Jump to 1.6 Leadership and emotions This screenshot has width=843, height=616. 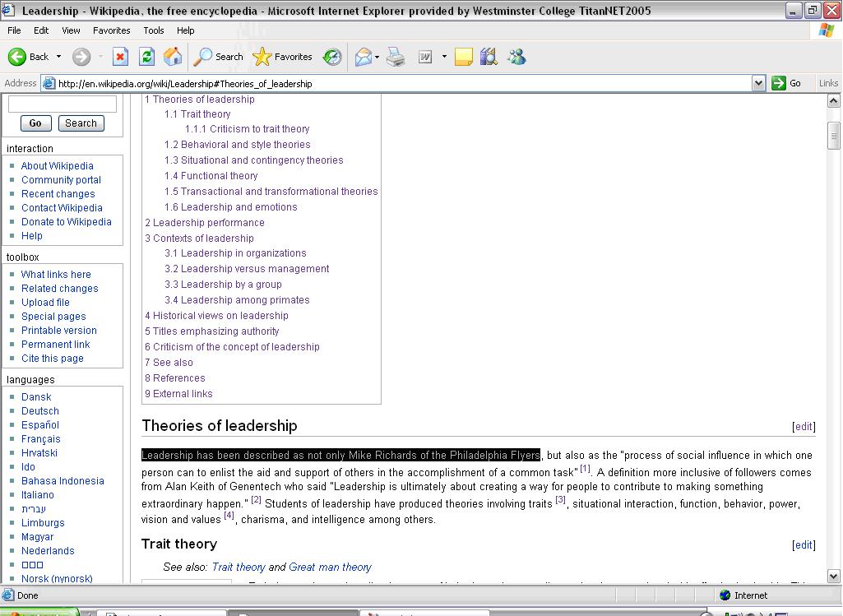tap(230, 207)
